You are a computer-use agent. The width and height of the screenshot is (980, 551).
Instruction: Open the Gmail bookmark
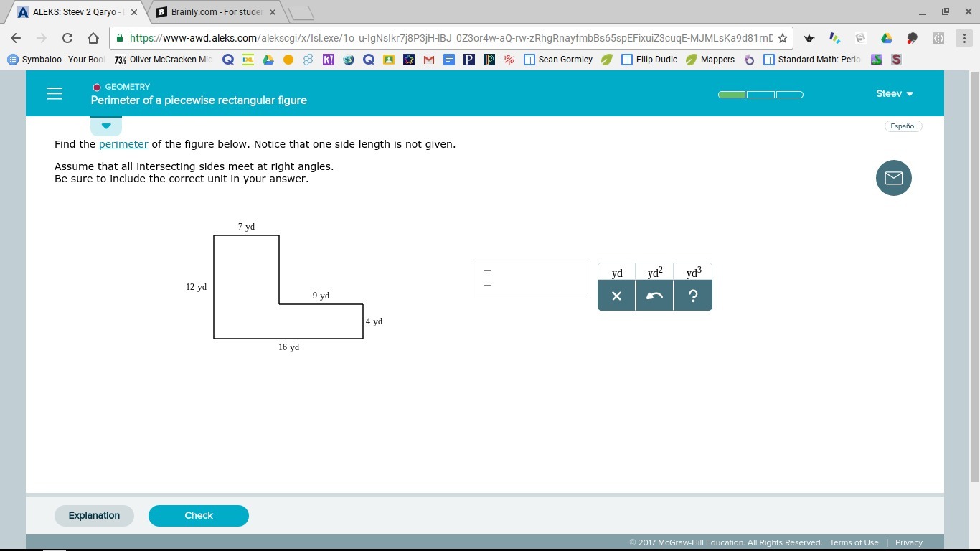pos(429,60)
